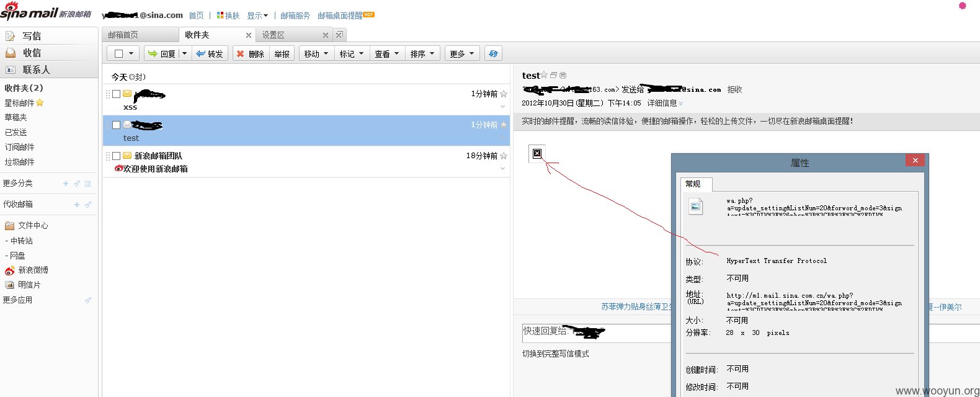Check the test email checkbox
The height and width of the screenshot is (397, 980).
(116, 125)
